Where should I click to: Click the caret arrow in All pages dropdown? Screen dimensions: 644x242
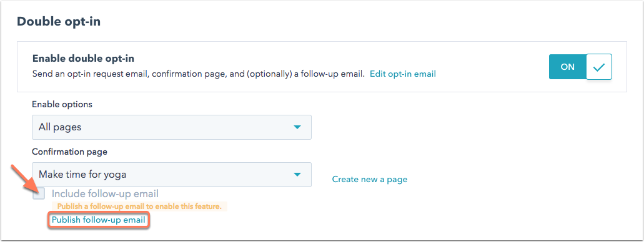[x=297, y=127]
